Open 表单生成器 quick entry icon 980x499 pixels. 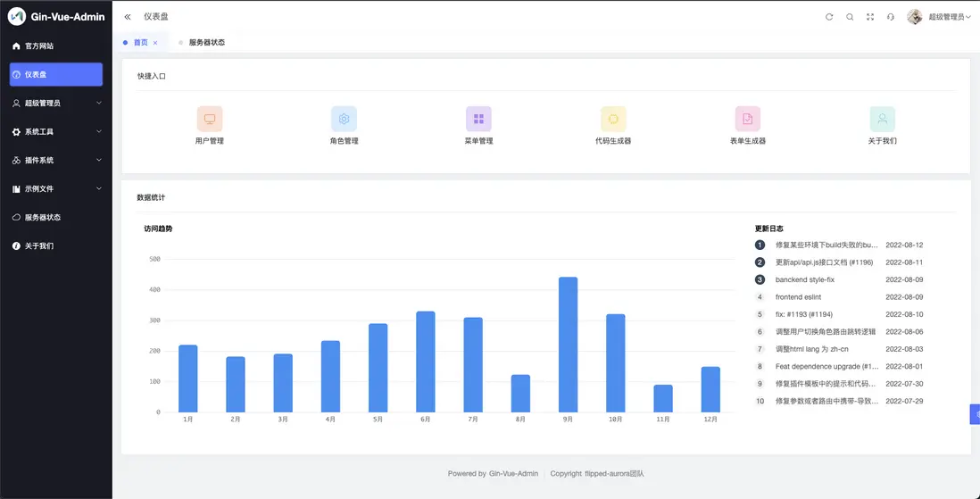(748, 119)
